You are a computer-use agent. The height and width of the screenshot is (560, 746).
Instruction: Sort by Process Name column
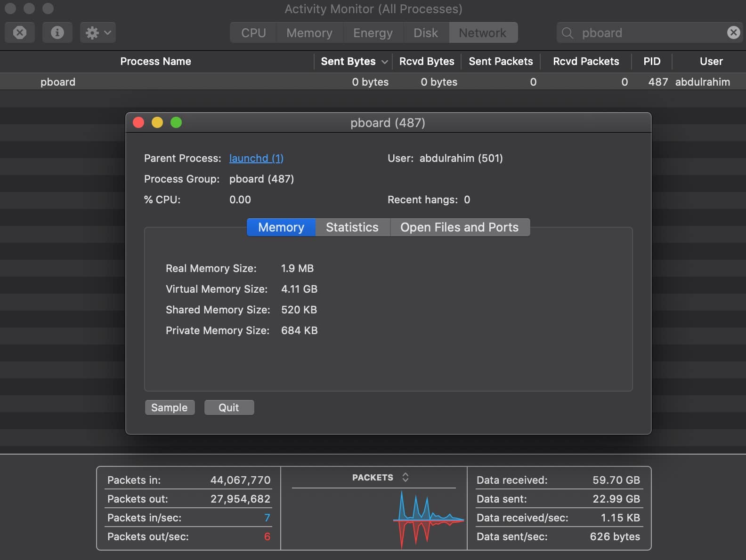155,61
